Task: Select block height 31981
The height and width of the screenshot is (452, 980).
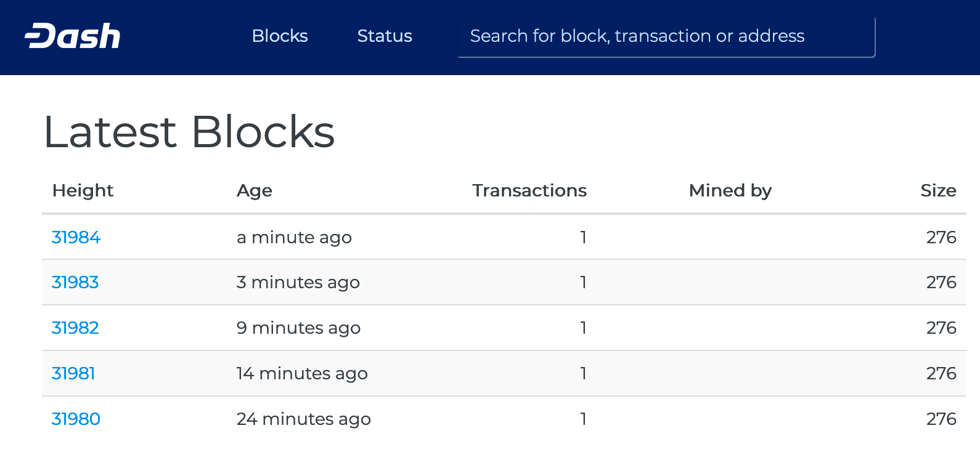Action: tap(73, 373)
